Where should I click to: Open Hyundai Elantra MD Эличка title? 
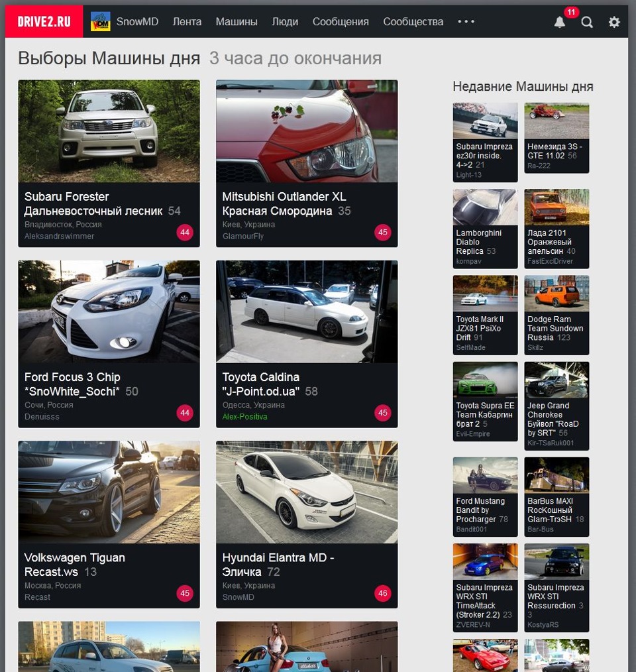278,565
